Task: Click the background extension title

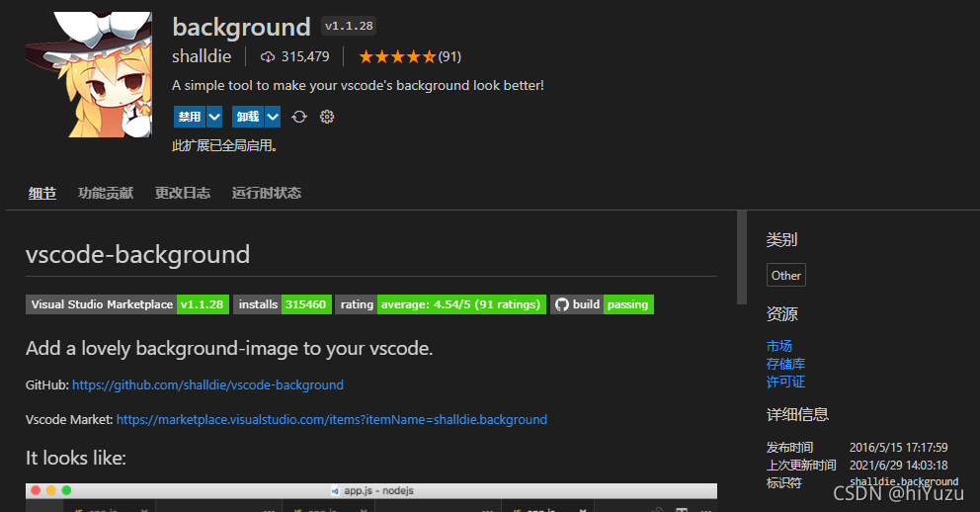Action: point(241,27)
